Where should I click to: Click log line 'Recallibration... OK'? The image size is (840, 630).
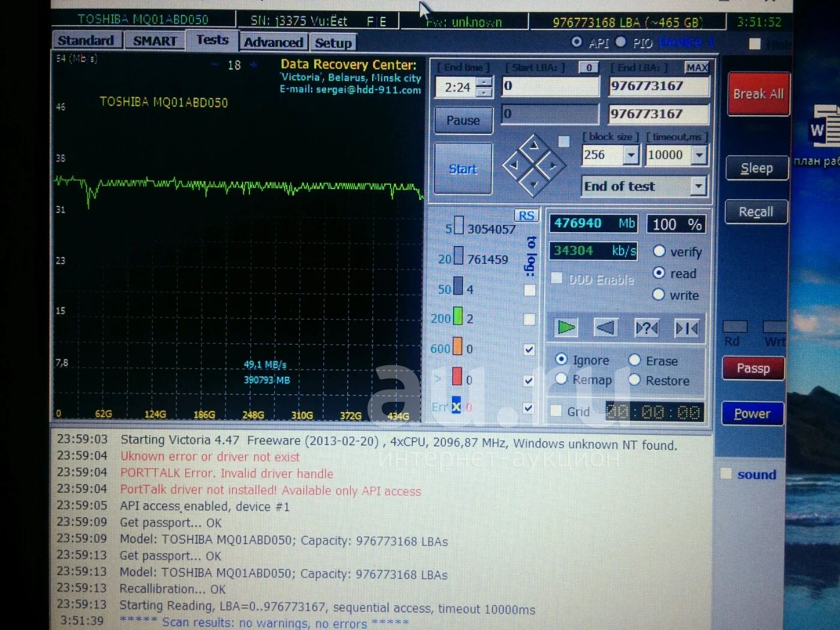coord(172,589)
